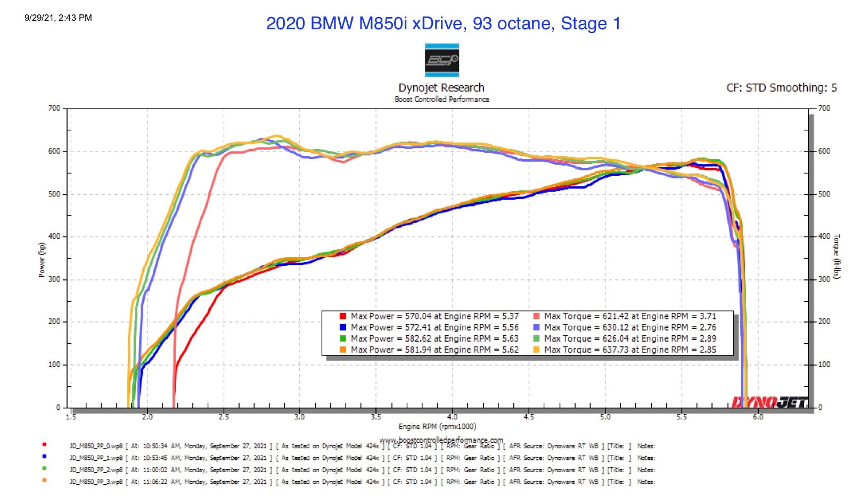Click the 1.5 tick label on RPM axis
868x496 pixels.
coord(71,417)
